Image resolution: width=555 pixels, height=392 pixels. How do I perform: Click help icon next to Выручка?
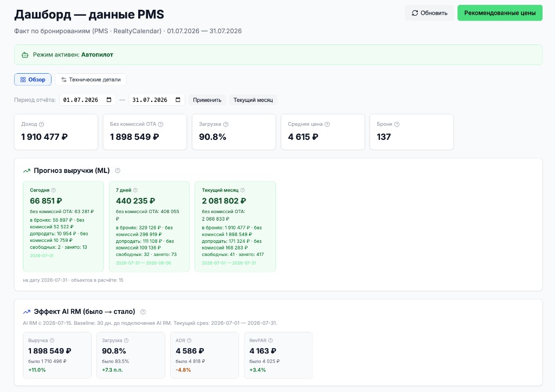[x=52, y=340]
